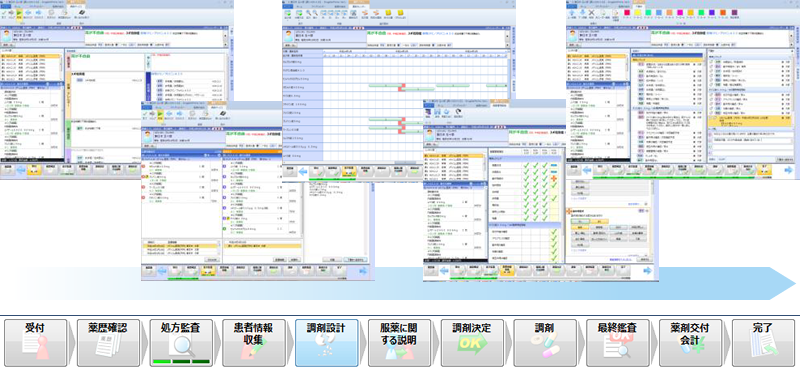Click the 完了 completion step button
Viewport: 800px width, 370px height.
[x=763, y=343]
